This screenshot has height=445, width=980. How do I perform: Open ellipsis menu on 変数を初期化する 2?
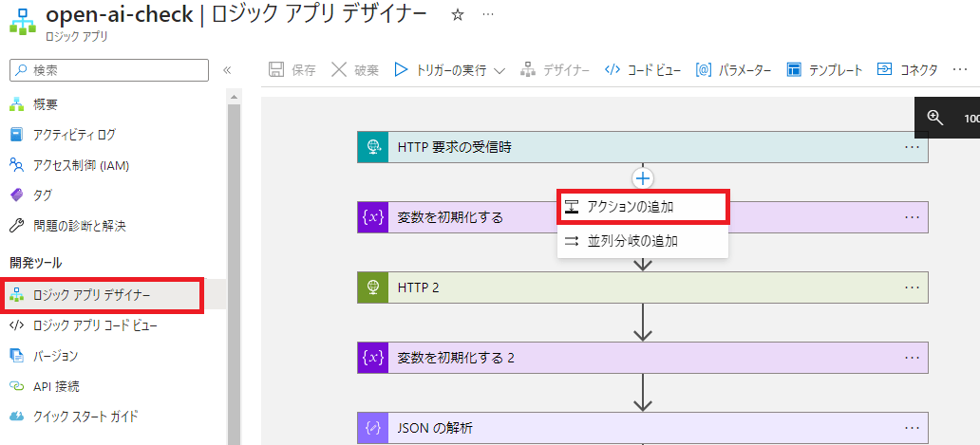click(912, 358)
